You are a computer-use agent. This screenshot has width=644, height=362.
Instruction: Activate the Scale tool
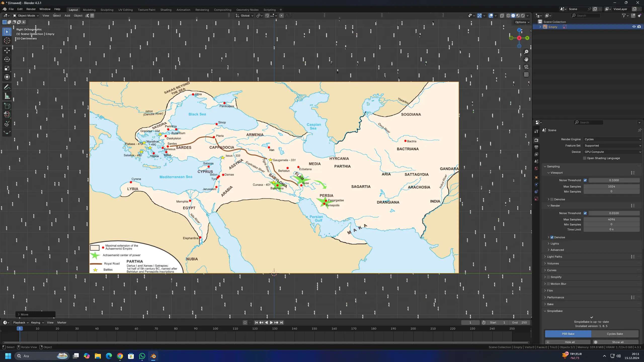click(x=7, y=68)
